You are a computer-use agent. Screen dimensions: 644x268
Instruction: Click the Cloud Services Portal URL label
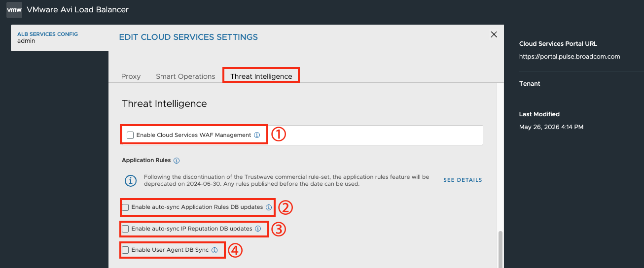(x=558, y=44)
